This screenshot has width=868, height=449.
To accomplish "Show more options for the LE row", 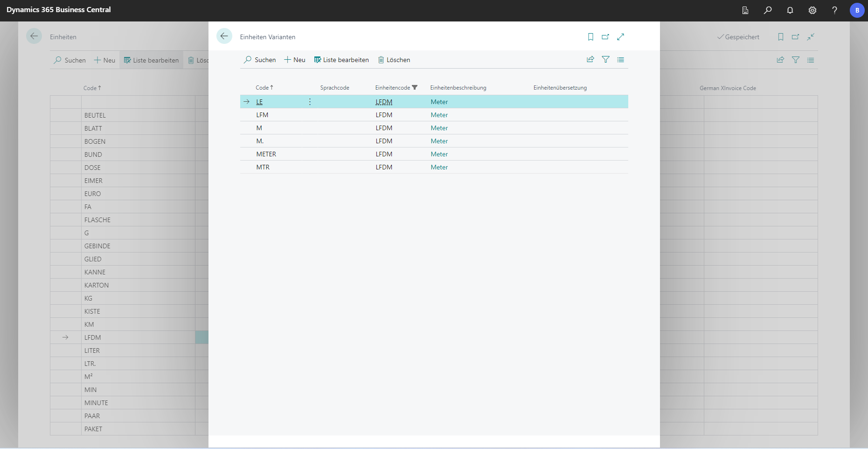I will (310, 102).
